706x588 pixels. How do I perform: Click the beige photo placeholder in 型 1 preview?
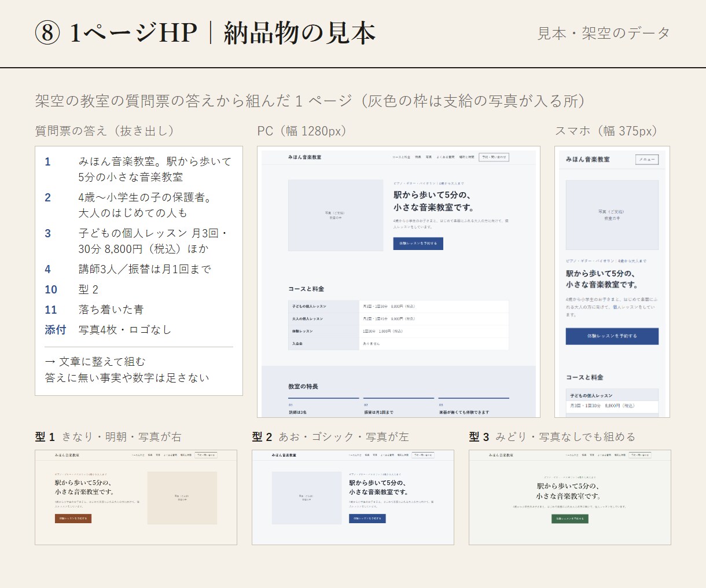pyautogui.click(x=182, y=498)
